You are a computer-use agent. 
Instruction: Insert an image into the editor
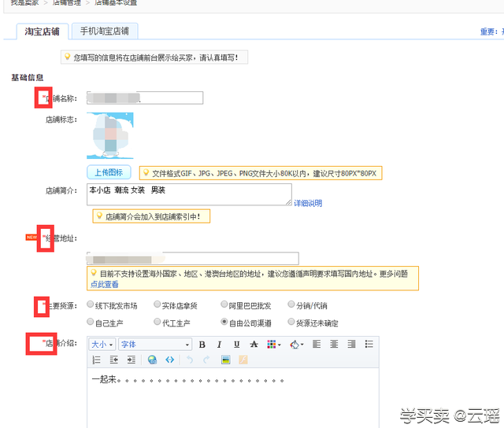(226, 360)
